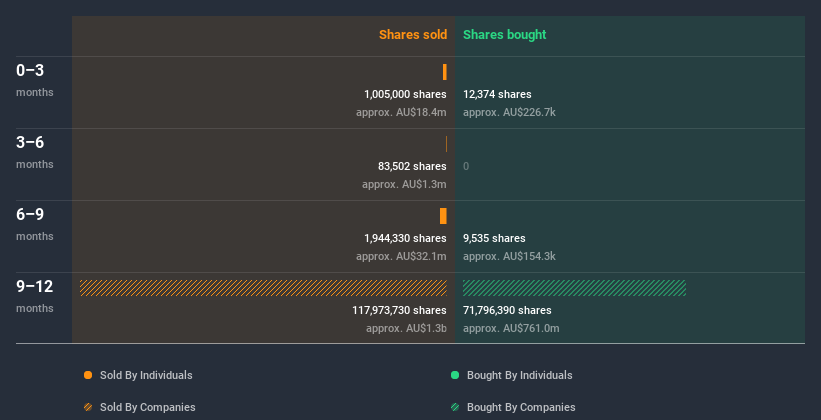The height and width of the screenshot is (420, 821).
Task: Click the hatched Bought By Companies legend icon
Action: [455, 407]
